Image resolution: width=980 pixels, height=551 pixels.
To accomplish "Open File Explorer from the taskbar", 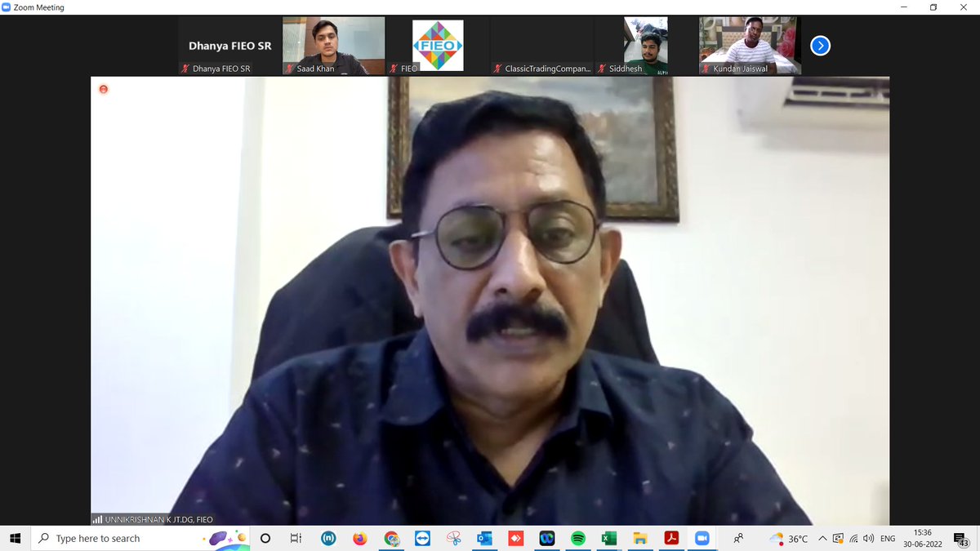I will click(639, 539).
